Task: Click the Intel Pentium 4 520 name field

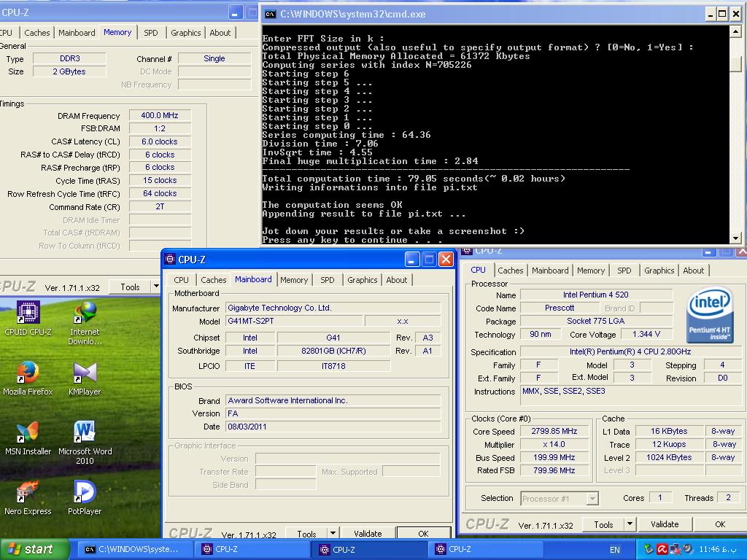Action: tap(596, 295)
